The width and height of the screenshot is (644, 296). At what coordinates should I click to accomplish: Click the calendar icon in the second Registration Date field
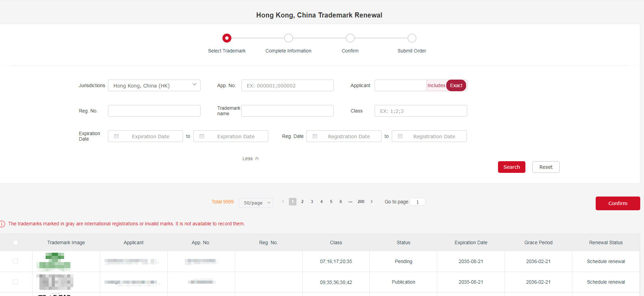pos(400,136)
